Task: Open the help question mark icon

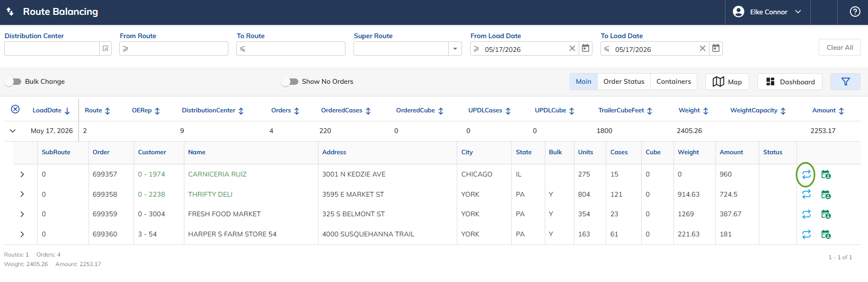Action: click(x=855, y=12)
